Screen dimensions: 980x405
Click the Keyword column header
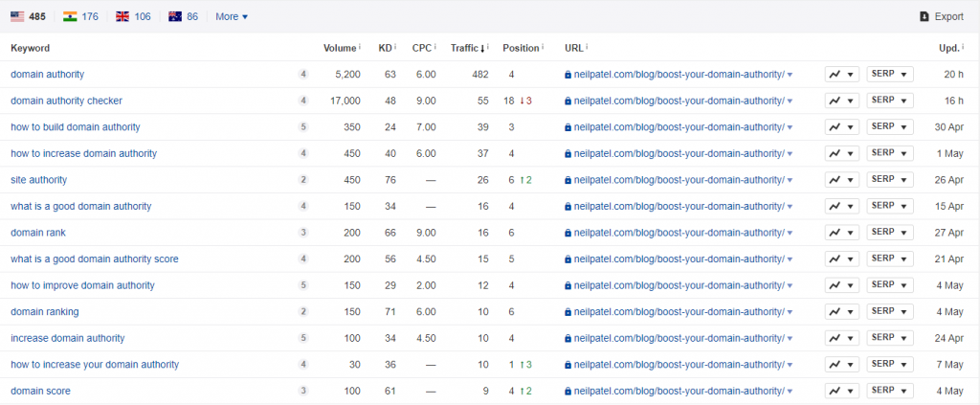tap(30, 48)
